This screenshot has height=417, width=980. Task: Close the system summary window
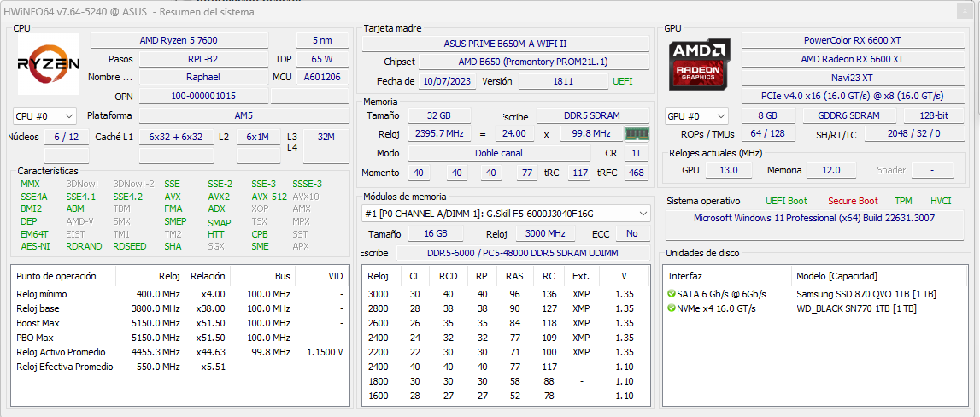click(967, 11)
